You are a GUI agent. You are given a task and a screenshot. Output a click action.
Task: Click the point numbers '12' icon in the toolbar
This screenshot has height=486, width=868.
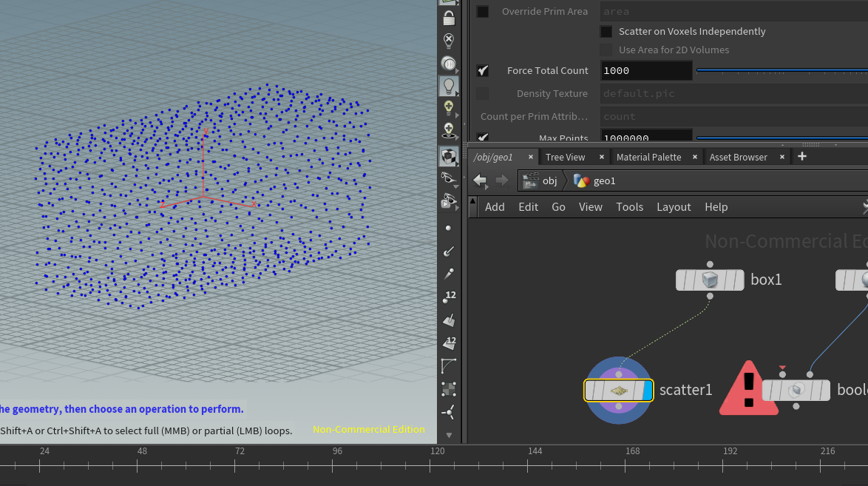pos(449,296)
